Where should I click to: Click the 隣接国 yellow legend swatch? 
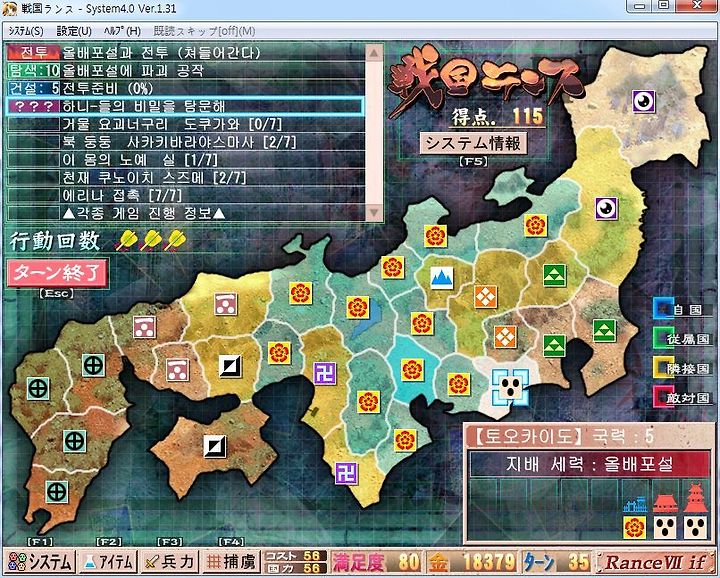tap(663, 367)
